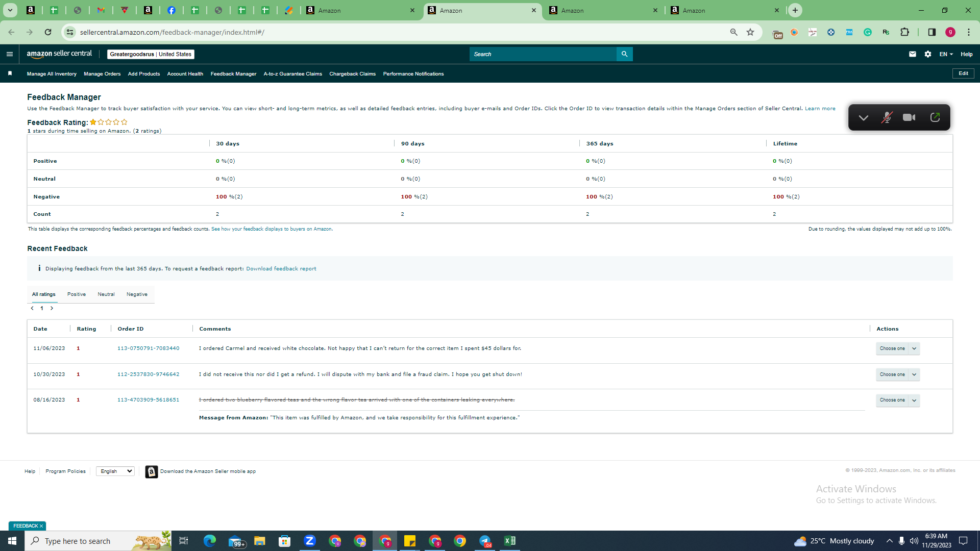980x551 pixels.
Task: Click the share screen overlay icon
Action: click(935, 117)
